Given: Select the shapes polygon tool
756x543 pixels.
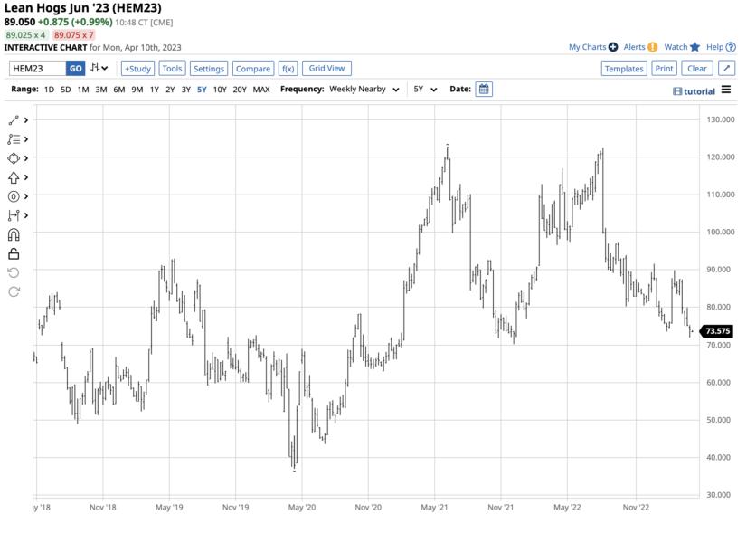Looking at the screenshot, I should [x=14, y=158].
